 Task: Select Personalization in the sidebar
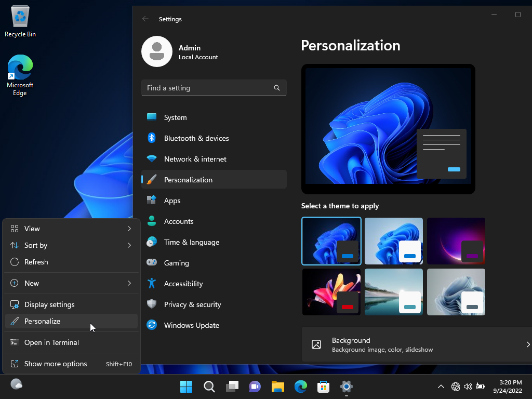(x=214, y=180)
